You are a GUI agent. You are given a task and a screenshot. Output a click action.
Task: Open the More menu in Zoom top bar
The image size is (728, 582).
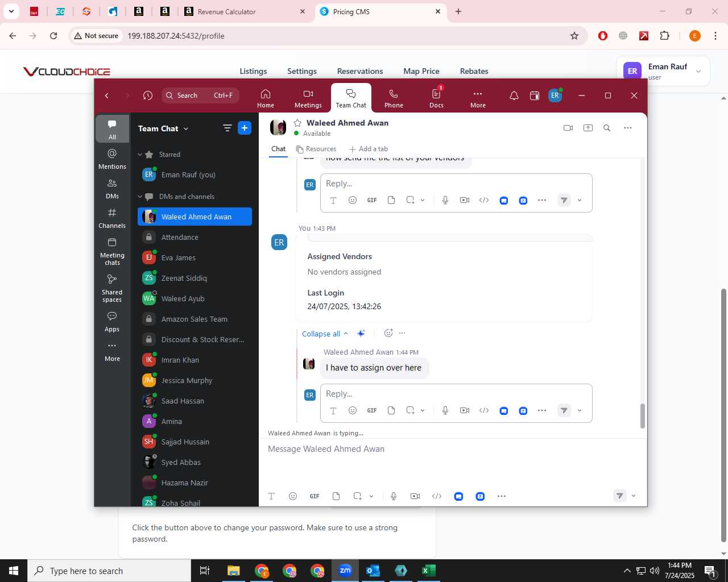coord(478,98)
